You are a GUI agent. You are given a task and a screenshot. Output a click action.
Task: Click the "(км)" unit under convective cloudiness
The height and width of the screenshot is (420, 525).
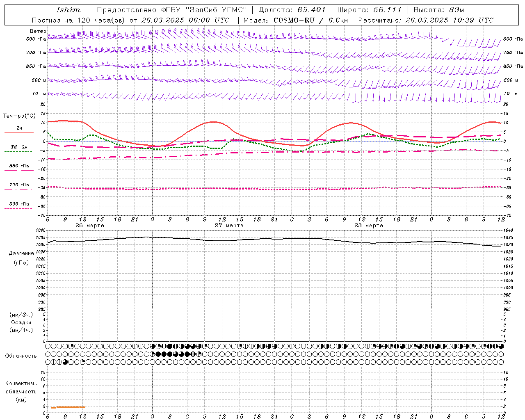[21, 399]
